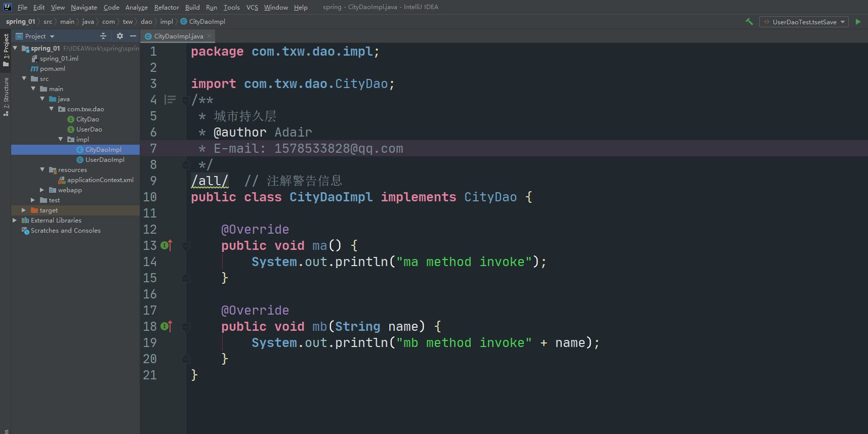Open the Edit menu
The image size is (868, 434).
[39, 7]
